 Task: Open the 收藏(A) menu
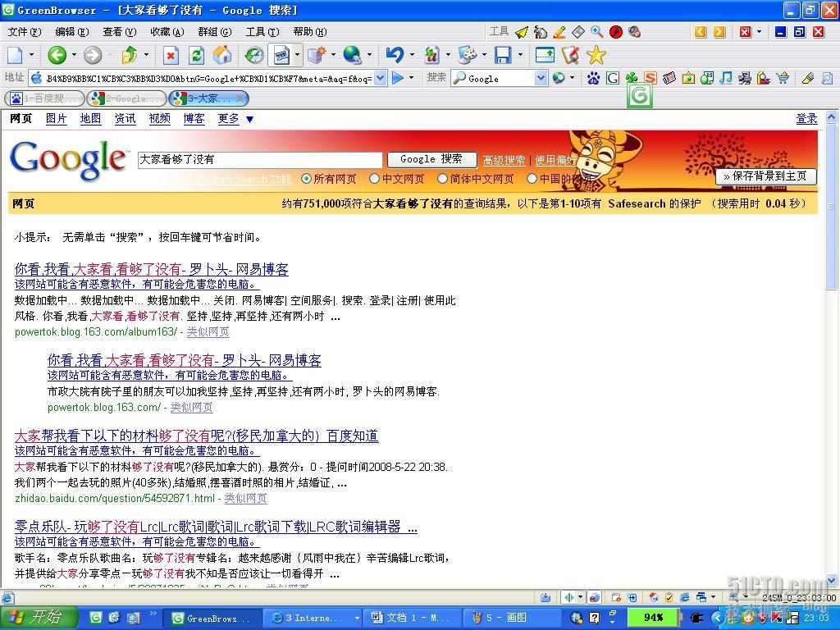coord(167,32)
